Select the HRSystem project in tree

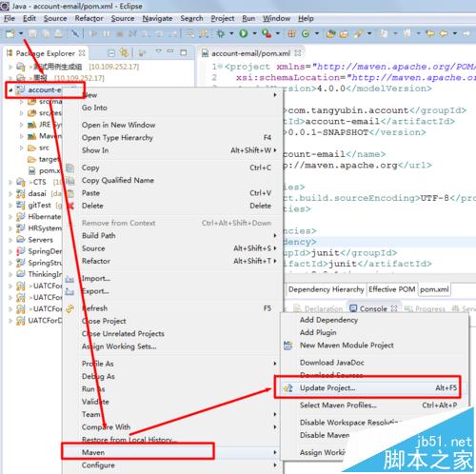click(45, 228)
